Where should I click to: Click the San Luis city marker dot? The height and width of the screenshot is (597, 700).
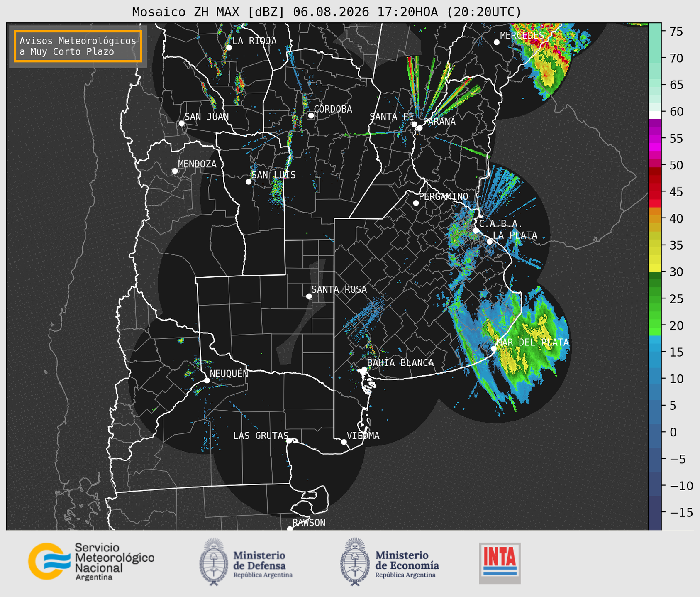(x=249, y=182)
